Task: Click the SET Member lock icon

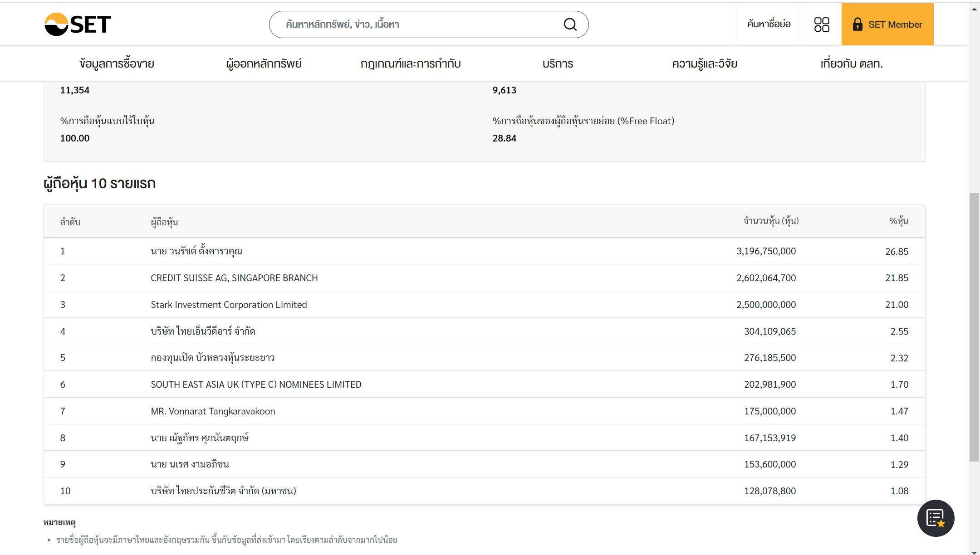Action: [857, 24]
